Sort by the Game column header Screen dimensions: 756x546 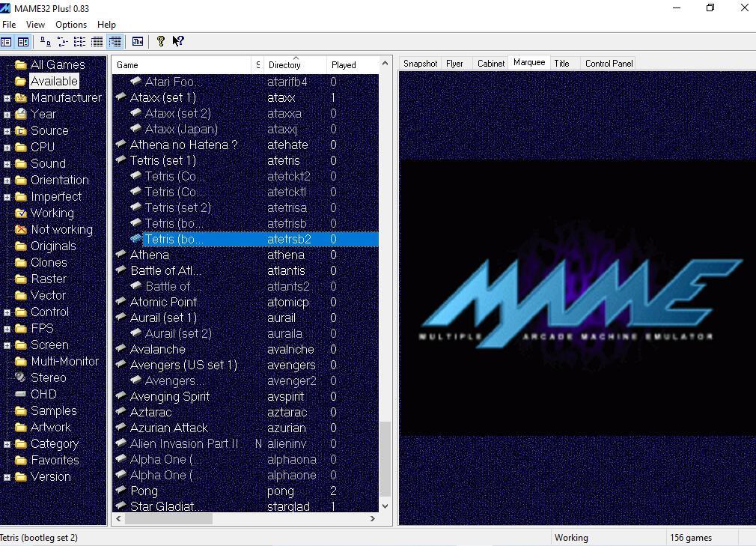(x=182, y=65)
